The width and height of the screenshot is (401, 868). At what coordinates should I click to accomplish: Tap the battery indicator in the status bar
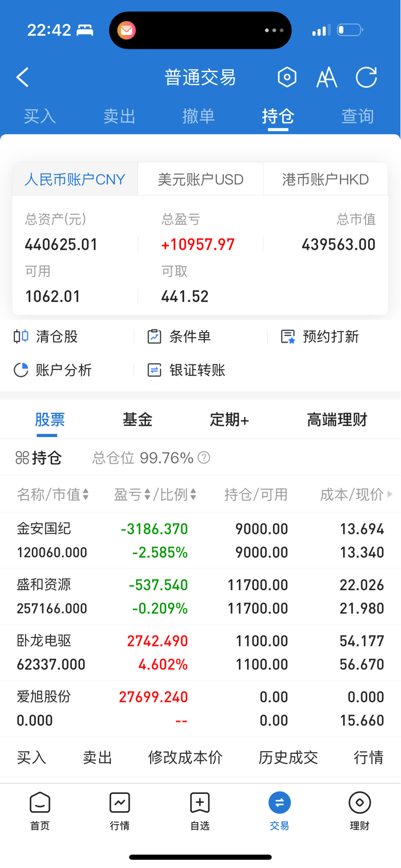point(350,30)
